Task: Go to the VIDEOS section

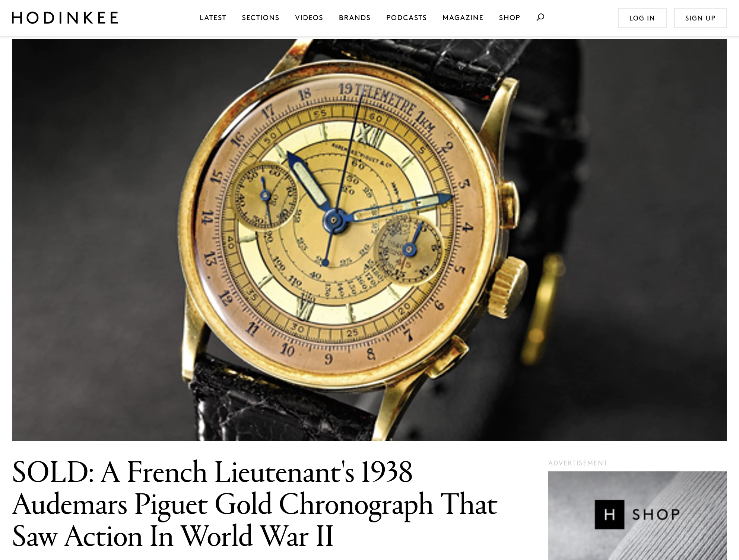Action: pyautogui.click(x=309, y=18)
